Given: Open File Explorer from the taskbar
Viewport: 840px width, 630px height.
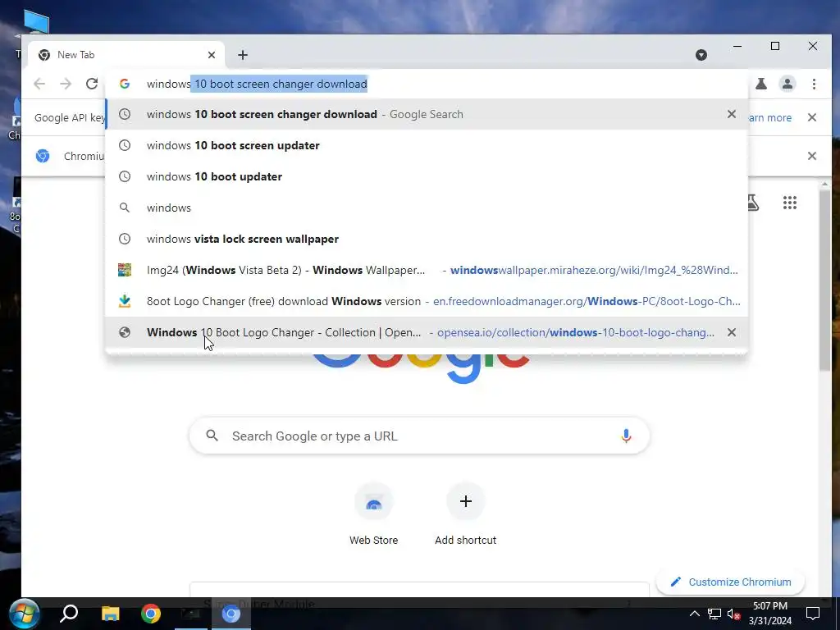Looking at the screenshot, I should click(x=111, y=614).
